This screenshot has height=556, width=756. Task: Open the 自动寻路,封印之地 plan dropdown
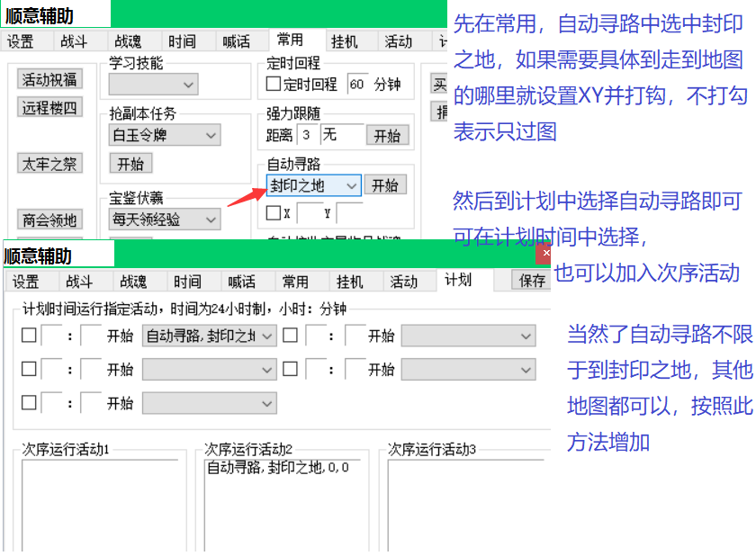[x=209, y=336]
